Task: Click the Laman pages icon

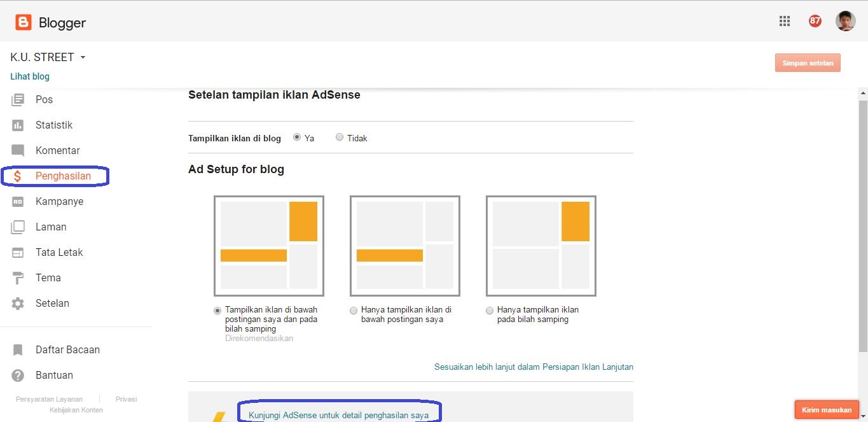Action: click(x=18, y=227)
